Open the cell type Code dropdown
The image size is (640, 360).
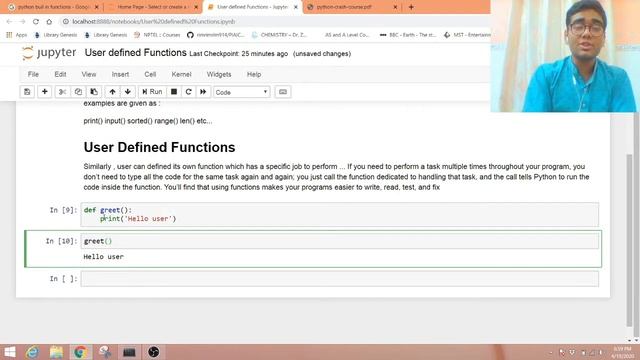[x=242, y=92]
